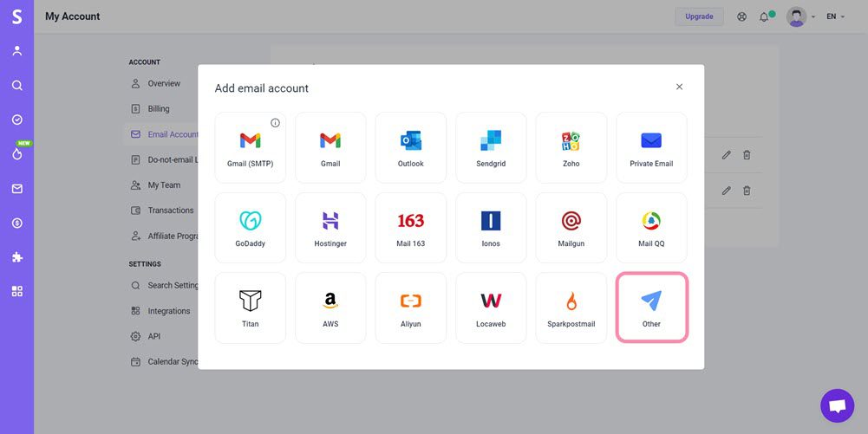Screen dimensions: 868x434
Task: Open the EN language dropdown
Action: click(835, 16)
